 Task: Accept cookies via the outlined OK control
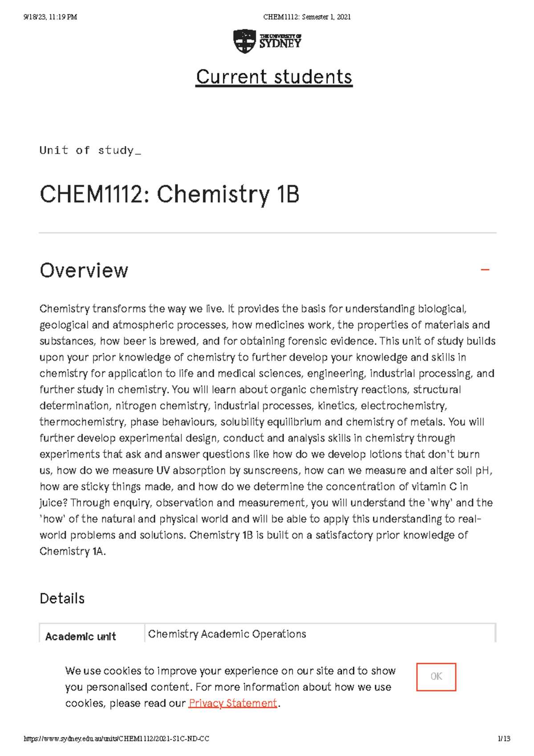pos(436,677)
